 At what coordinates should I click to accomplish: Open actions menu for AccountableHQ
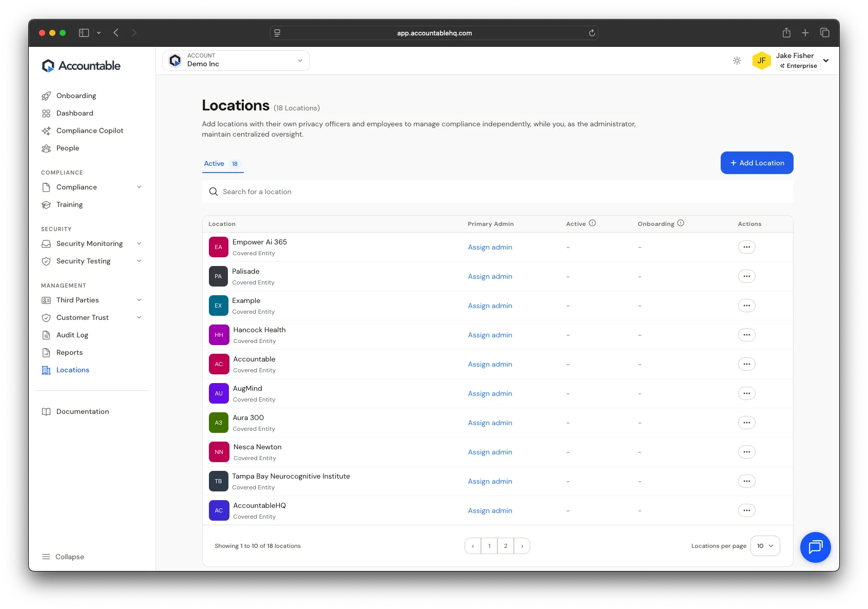746,511
